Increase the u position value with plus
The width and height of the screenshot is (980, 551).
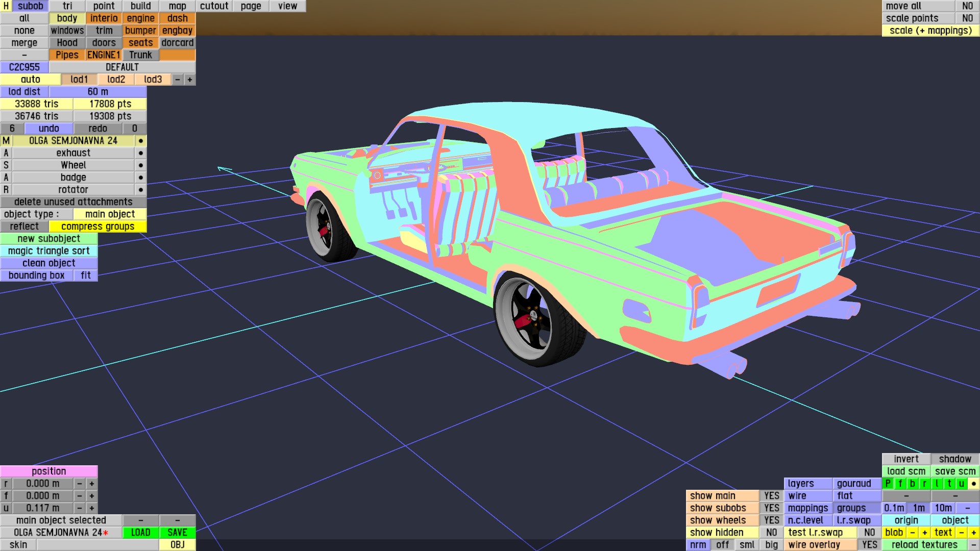click(x=92, y=508)
